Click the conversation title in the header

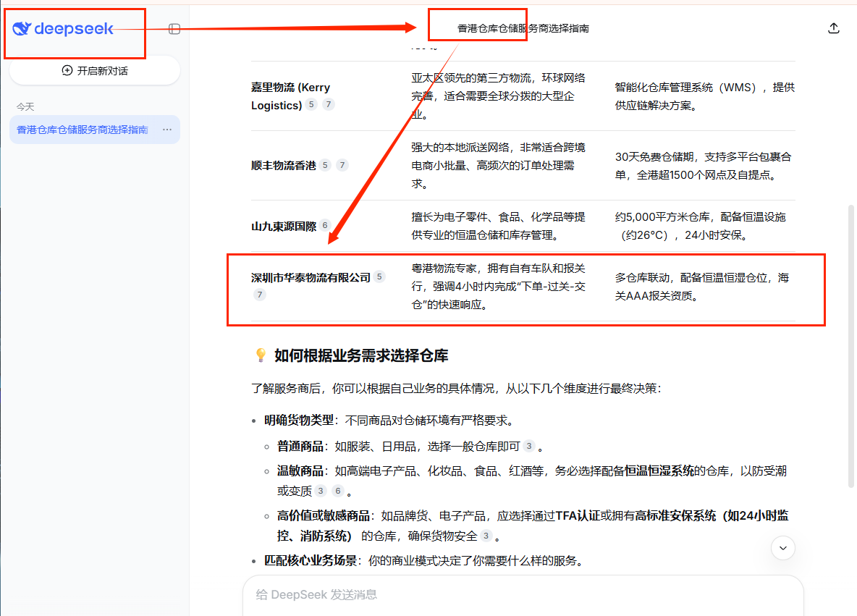523,29
